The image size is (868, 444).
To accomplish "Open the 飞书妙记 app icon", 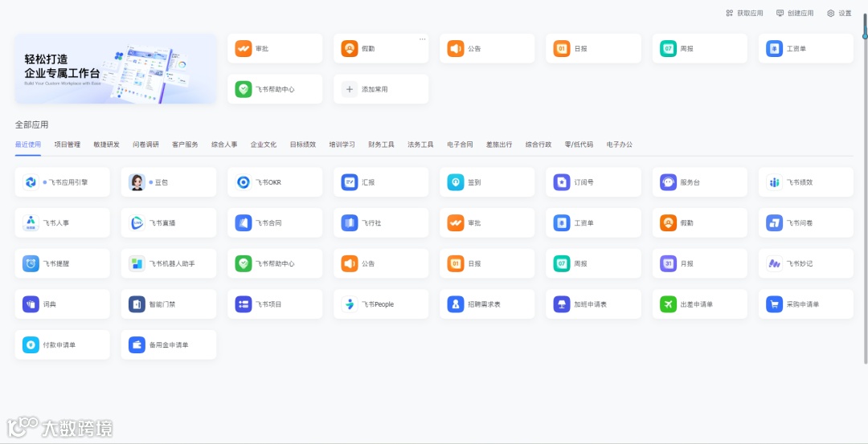I will 775,263.
